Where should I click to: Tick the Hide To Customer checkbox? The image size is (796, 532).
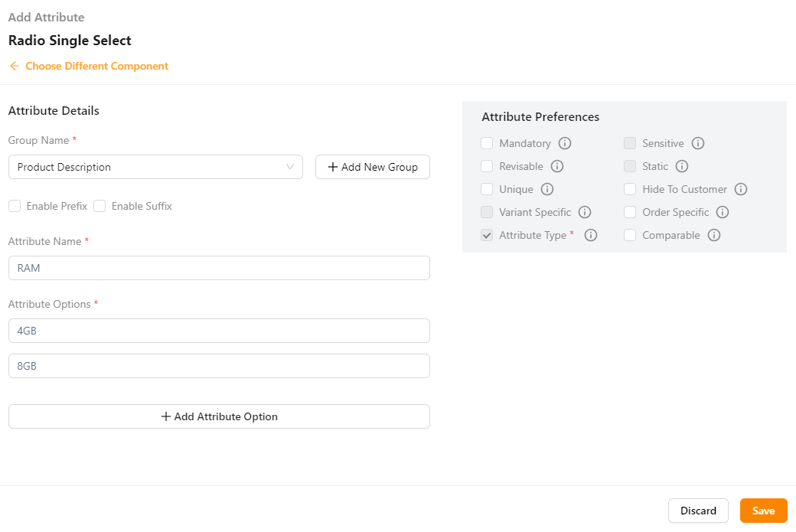pyautogui.click(x=630, y=189)
